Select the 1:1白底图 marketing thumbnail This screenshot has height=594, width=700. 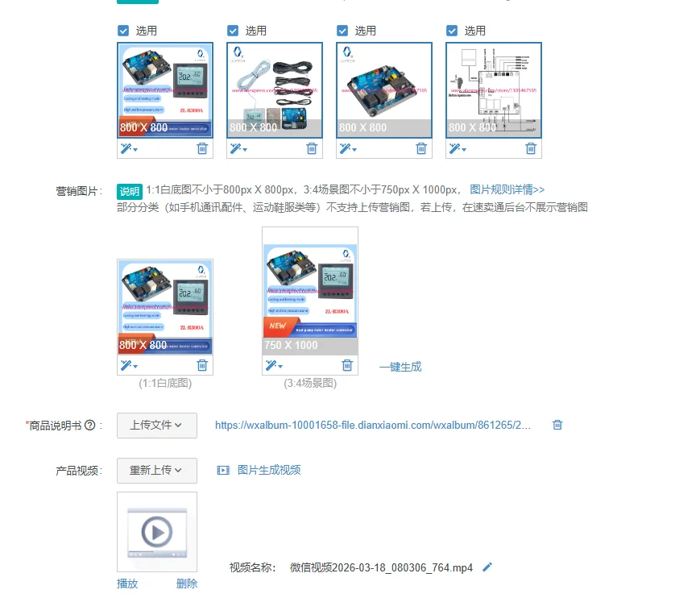tap(165, 307)
